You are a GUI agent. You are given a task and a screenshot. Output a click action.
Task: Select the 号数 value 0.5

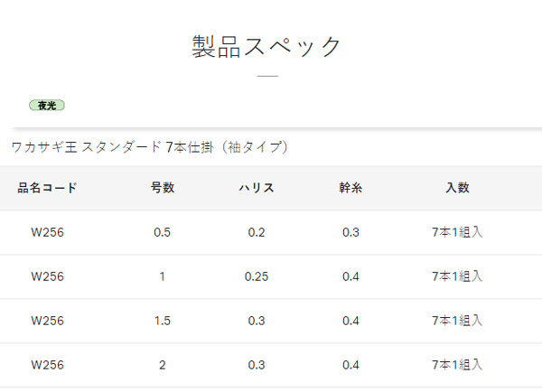162,232
